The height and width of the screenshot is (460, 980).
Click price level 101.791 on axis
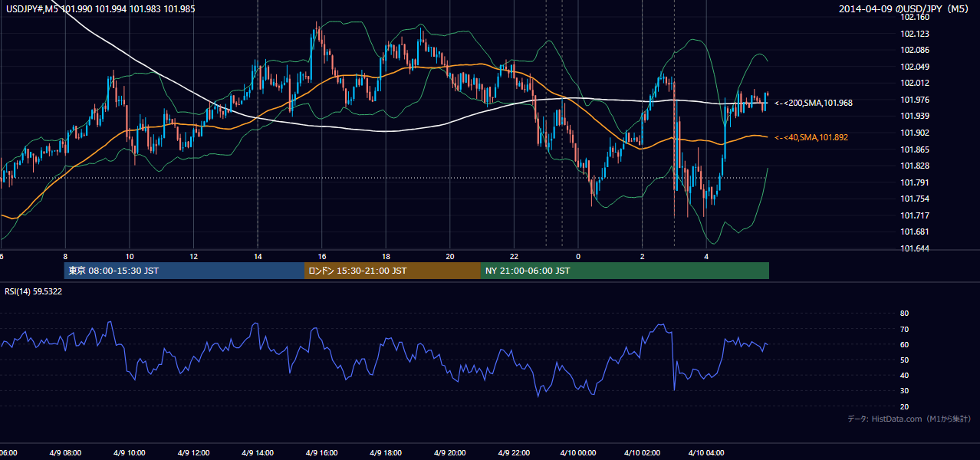pos(915,182)
